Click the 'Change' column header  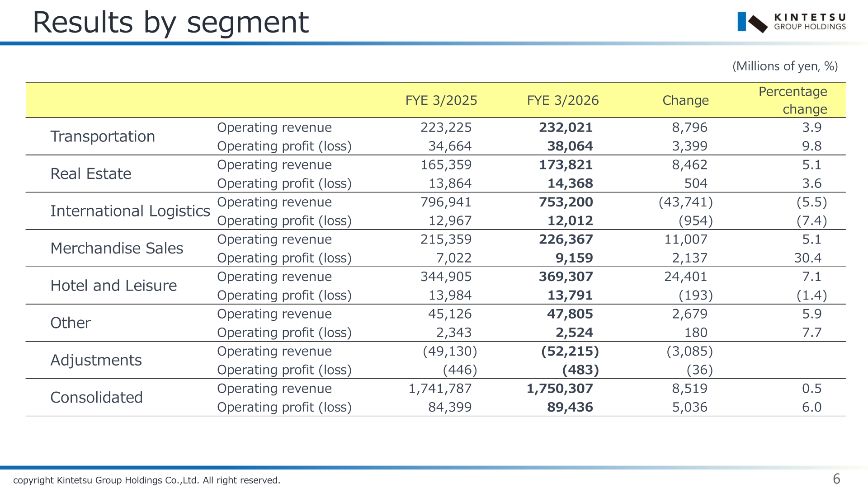pyautogui.click(x=686, y=100)
